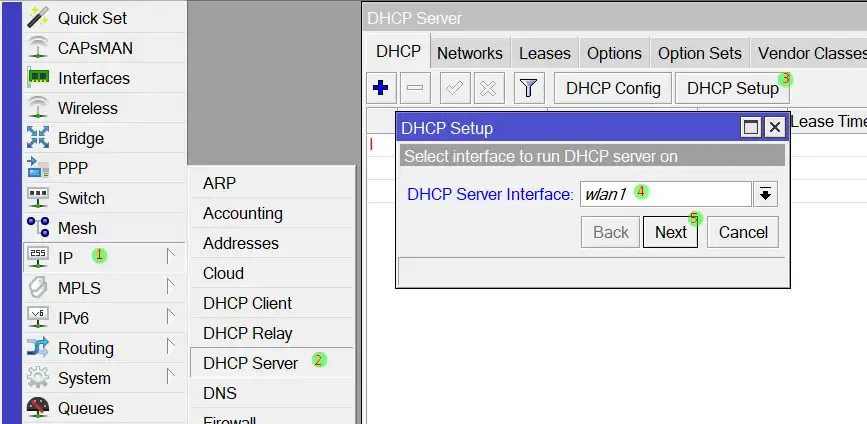Viewport: 867px width, 424px height.
Task: Select DHCP Server from the IP submenu
Action: coord(250,363)
